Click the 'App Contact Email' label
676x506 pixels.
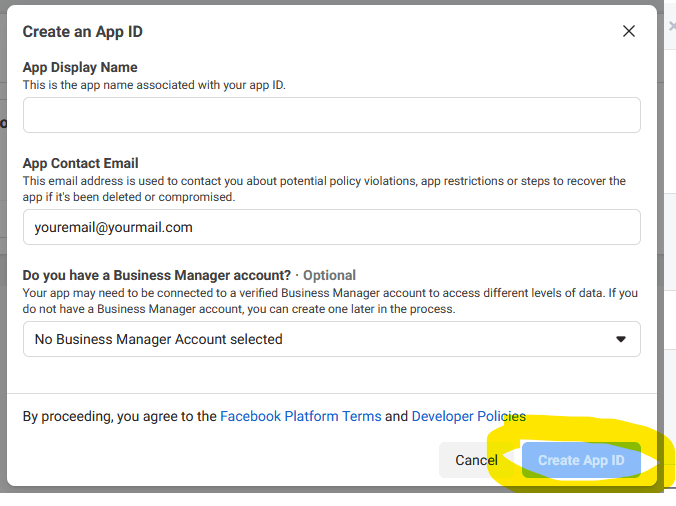(x=80, y=163)
